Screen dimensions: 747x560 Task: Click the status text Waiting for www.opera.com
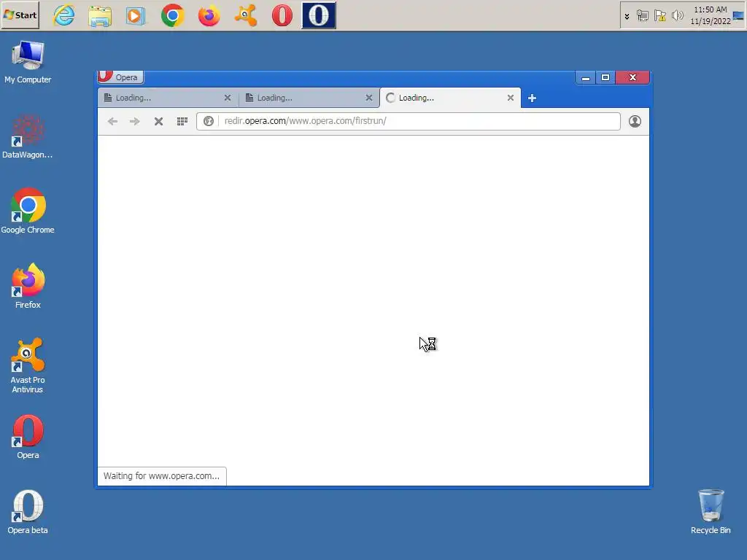161,475
